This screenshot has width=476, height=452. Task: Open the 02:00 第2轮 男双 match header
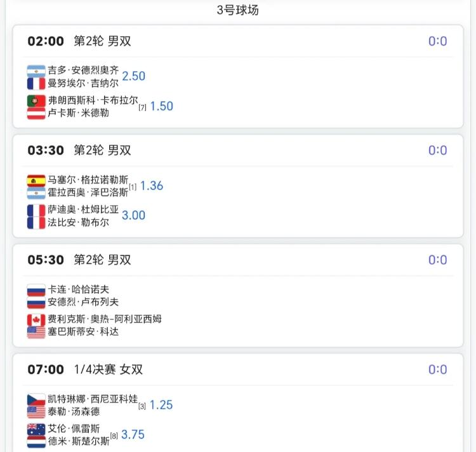click(x=238, y=41)
